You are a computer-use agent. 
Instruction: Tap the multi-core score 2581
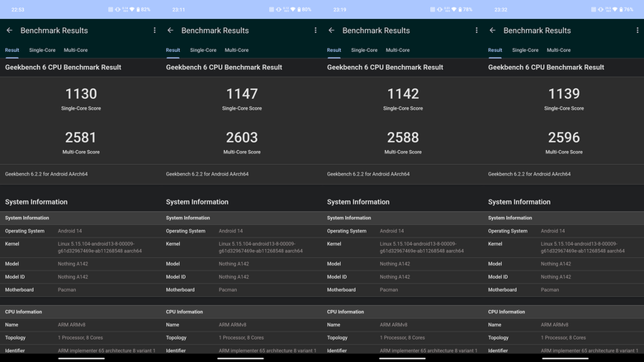pyautogui.click(x=81, y=138)
